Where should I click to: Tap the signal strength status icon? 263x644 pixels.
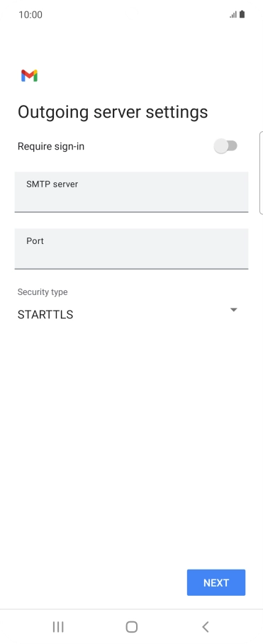[233, 15]
